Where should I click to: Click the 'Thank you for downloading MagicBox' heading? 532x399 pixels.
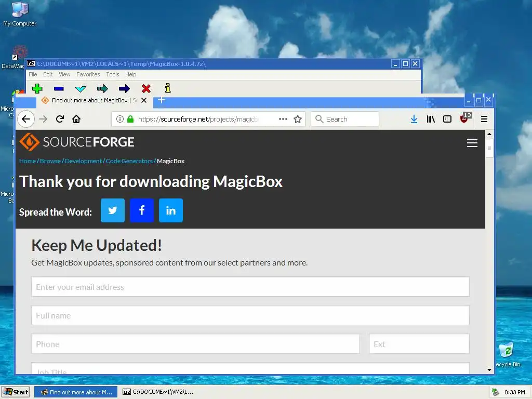(151, 181)
